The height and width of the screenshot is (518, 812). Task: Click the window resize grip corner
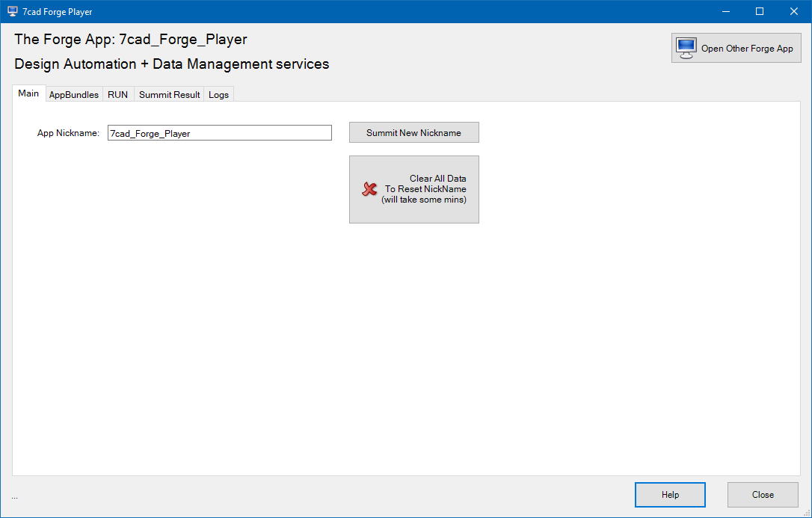point(806,512)
